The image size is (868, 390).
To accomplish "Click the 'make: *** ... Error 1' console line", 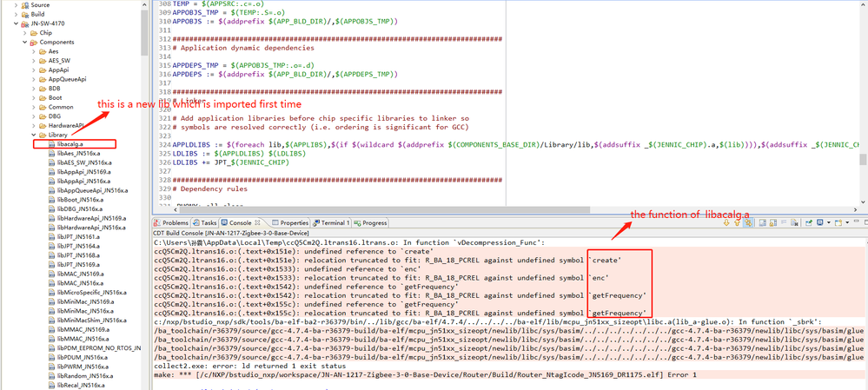I will point(425,375).
